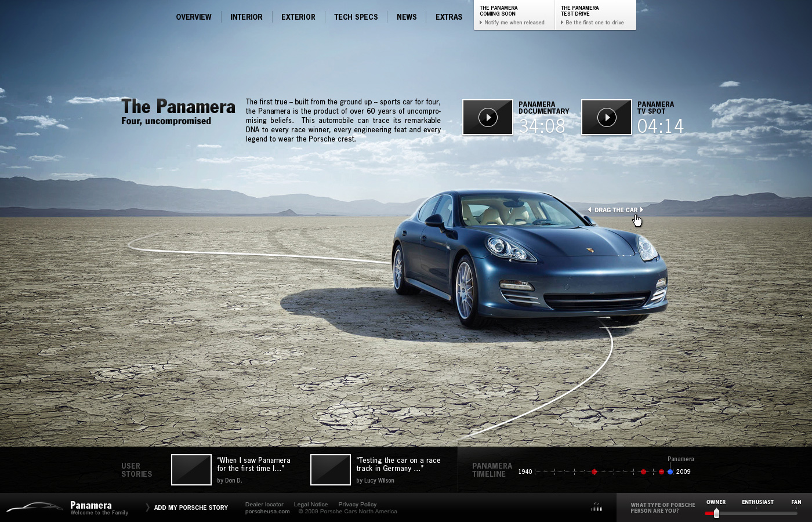This screenshot has width=812, height=522.
Task: Set person type to Enthusiast
Action: [x=757, y=502]
